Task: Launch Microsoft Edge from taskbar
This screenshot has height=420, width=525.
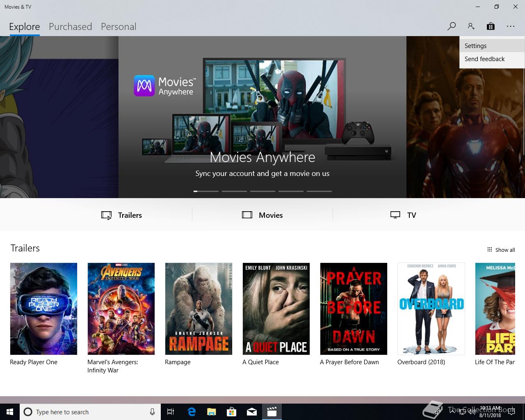Action: point(192,412)
